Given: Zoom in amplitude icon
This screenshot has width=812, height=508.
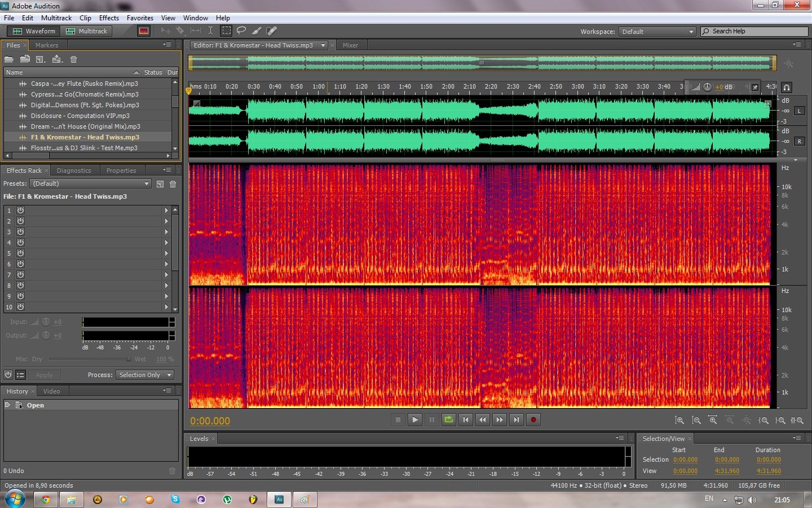Looking at the screenshot, I should pos(679,421).
